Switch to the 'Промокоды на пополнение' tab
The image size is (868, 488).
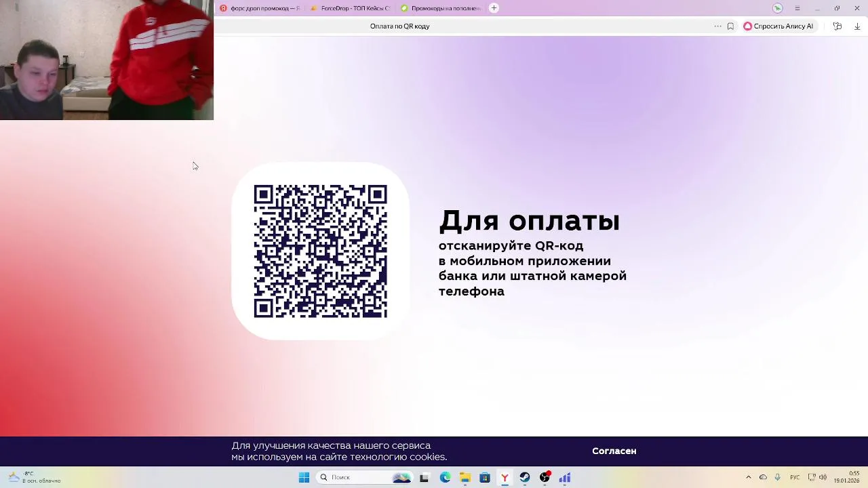[x=441, y=8]
